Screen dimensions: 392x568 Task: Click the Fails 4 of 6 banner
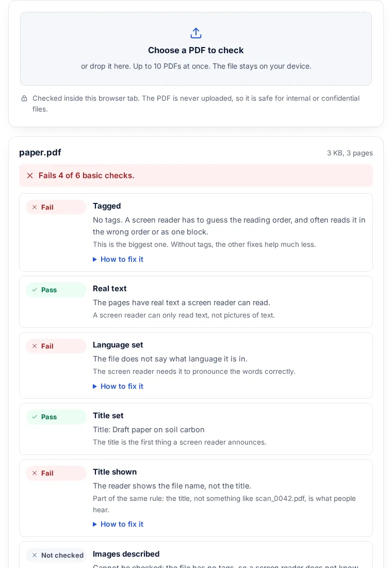[196, 176]
